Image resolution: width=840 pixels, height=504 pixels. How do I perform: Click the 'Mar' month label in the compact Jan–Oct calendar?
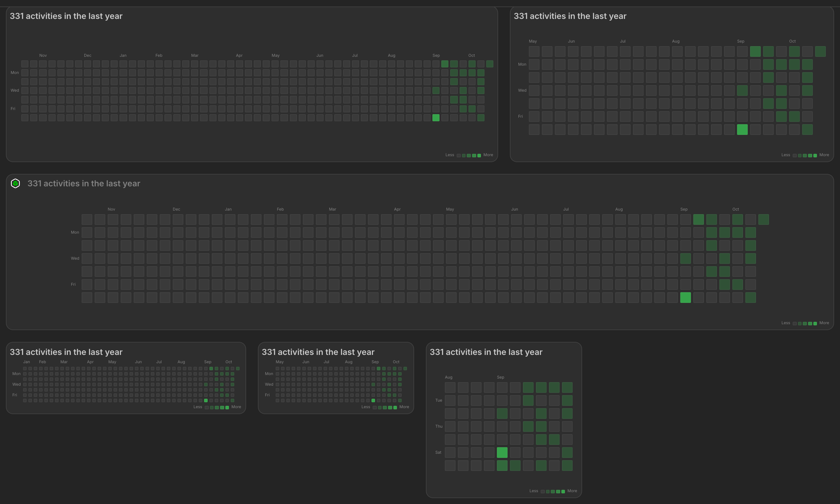point(64,362)
